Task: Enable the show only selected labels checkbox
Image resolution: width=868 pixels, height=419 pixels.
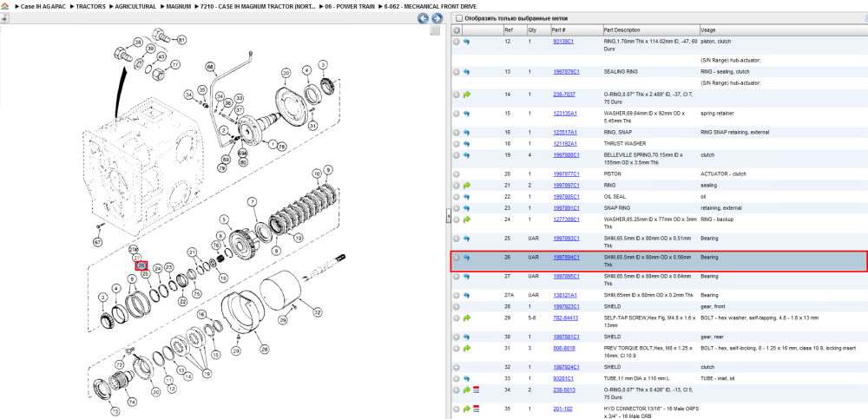Action: point(458,18)
